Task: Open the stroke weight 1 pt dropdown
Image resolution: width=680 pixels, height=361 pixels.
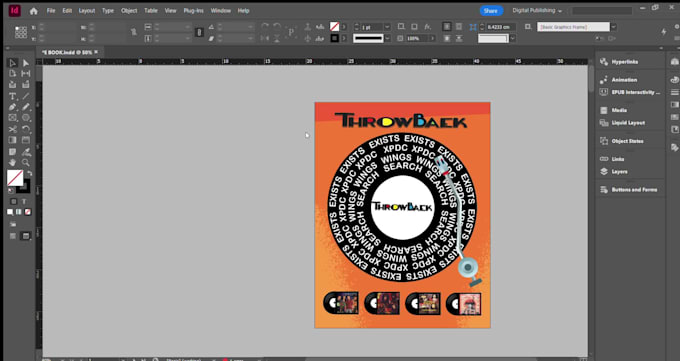Action: coord(387,27)
